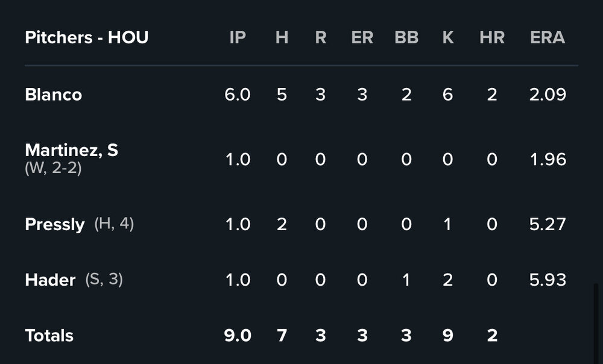
Task: Click the Totals row label
Action: pos(49,336)
